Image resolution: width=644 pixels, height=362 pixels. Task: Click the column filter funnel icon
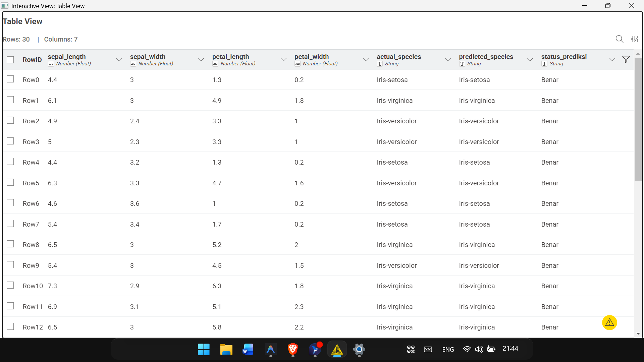click(626, 60)
